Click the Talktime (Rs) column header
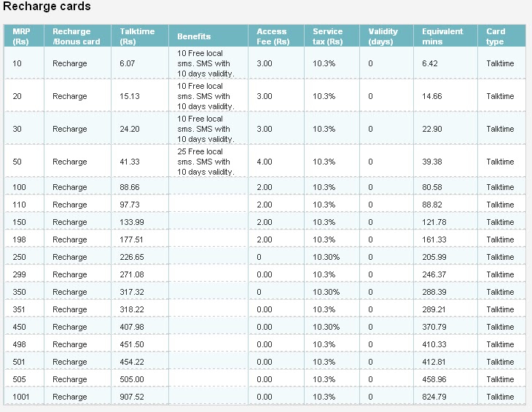The image size is (532, 412). tap(137, 36)
